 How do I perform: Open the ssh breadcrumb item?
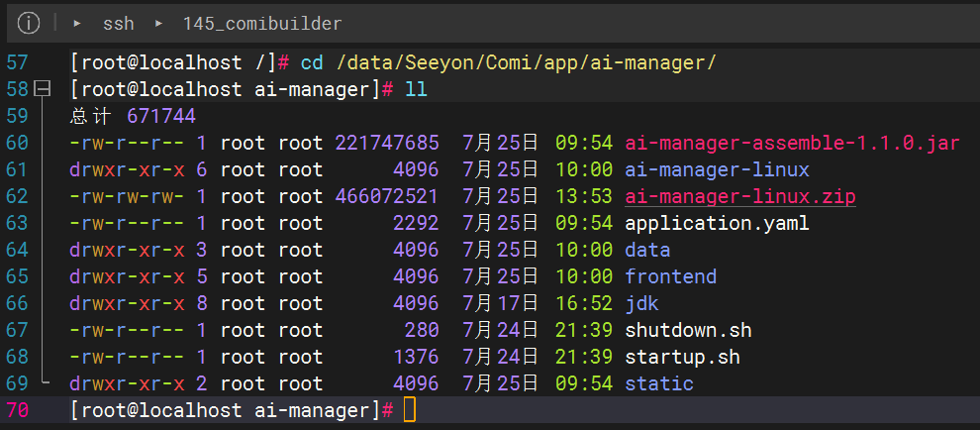click(x=118, y=22)
